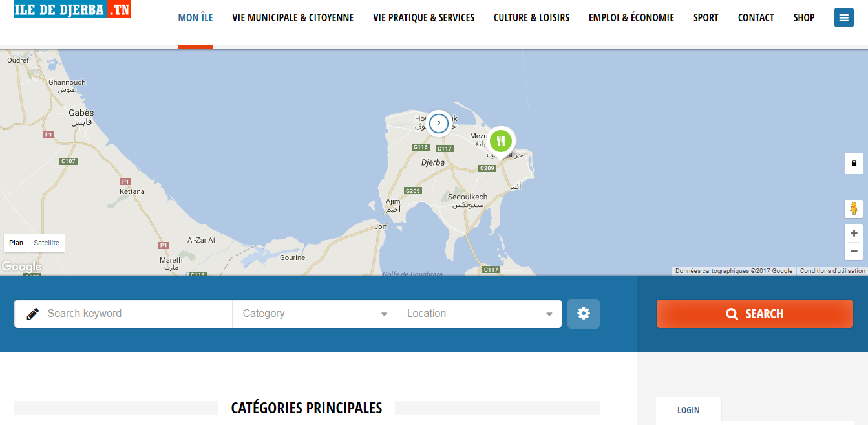Click the CATÉGORIES PRINCIPALES heading
The width and height of the screenshot is (868, 425).
(306, 408)
